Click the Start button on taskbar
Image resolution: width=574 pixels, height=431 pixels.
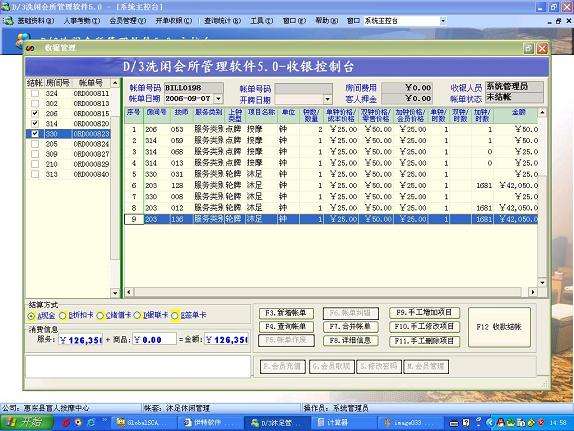pyautogui.click(x=26, y=423)
